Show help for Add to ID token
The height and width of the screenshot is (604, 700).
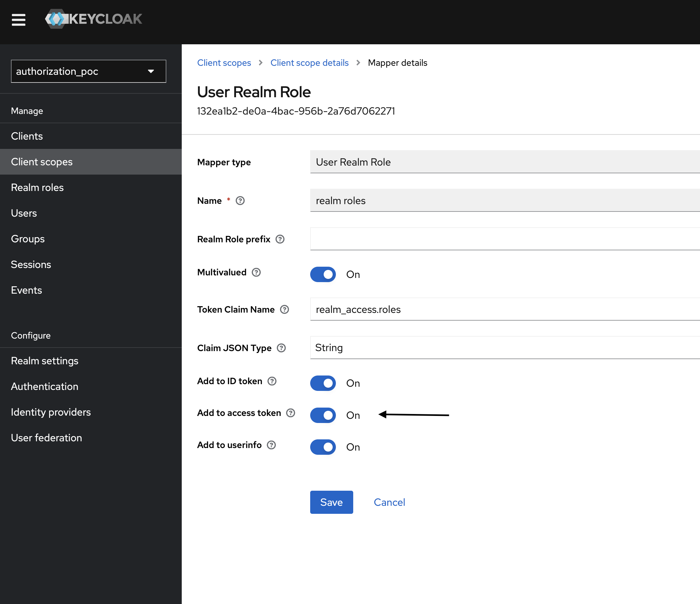[272, 381]
